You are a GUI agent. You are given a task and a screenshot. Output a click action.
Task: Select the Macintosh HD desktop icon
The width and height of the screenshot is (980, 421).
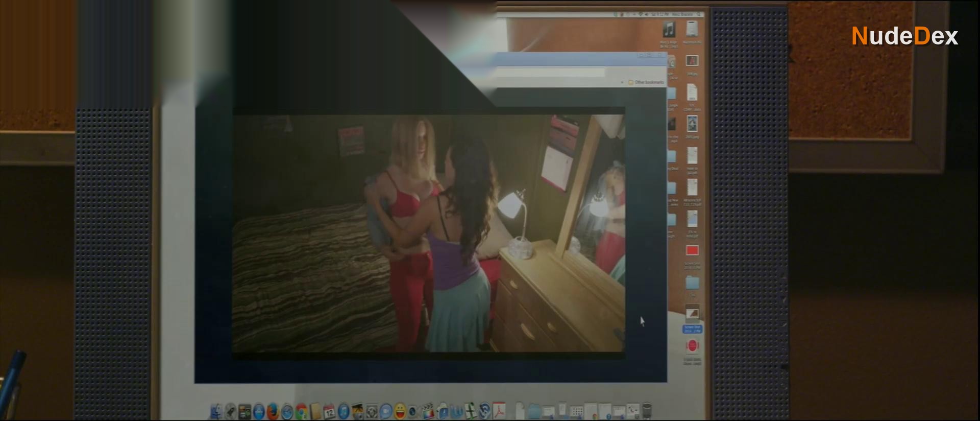click(692, 29)
